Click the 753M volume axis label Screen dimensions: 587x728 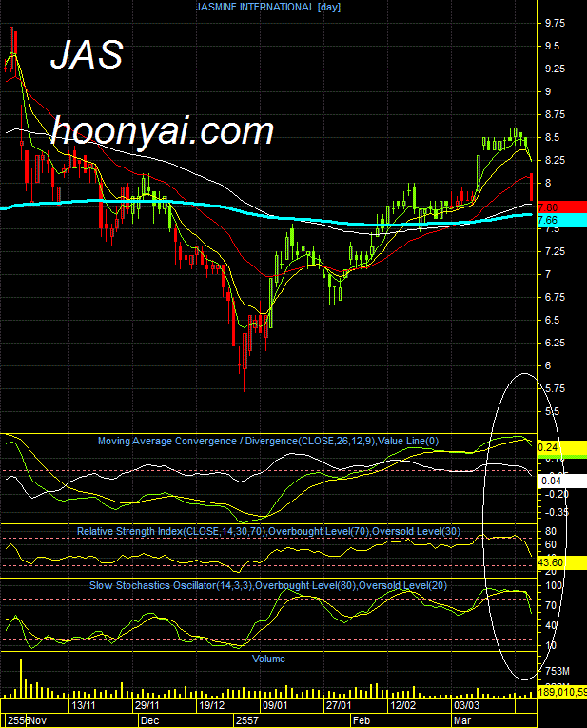pyautogui.click(x=557, y=671)
